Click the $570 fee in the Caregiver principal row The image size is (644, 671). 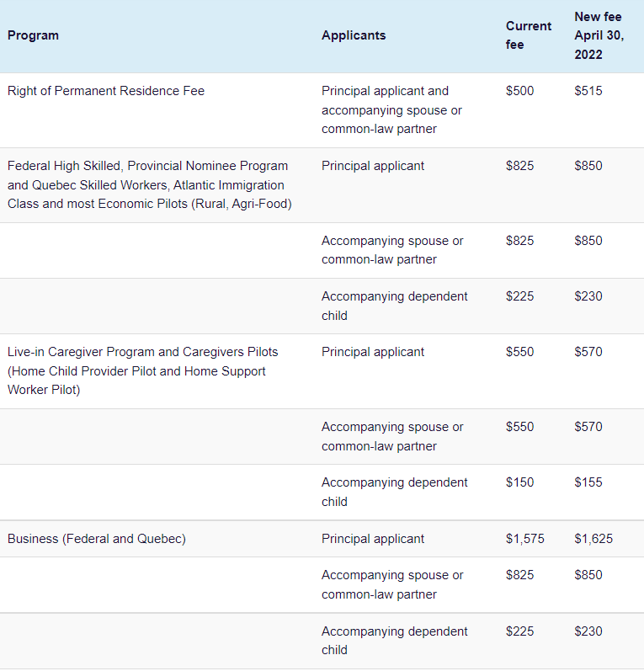point(588,352)
